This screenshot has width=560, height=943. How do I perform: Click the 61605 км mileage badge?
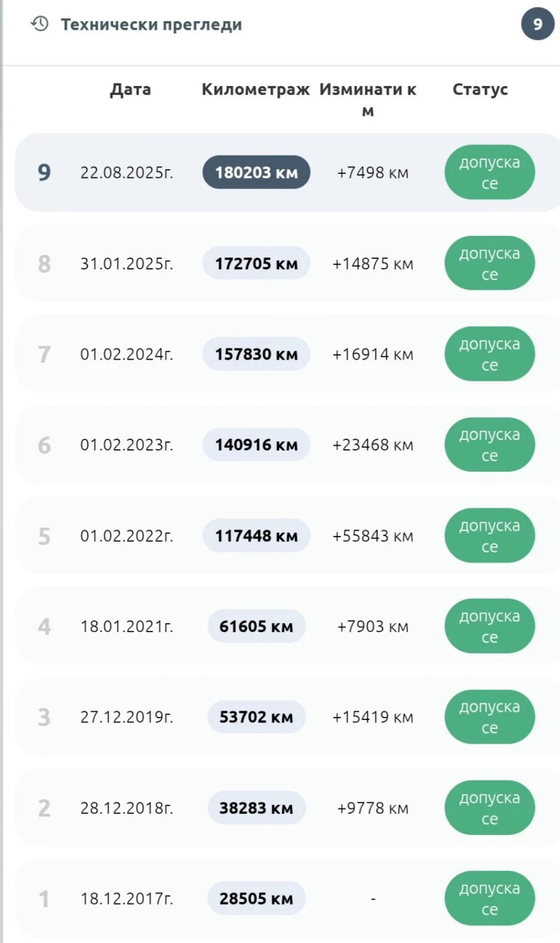pos(256,626)
